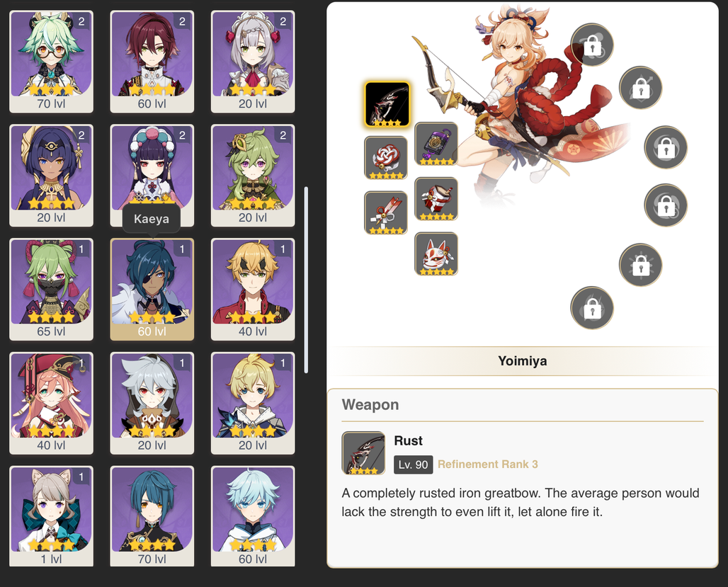Image resolution: width=728 pixels, height=587 pixels.
Task: Select the highlighted Rust bow weapon slot
Action: click(x=387, y=105)
